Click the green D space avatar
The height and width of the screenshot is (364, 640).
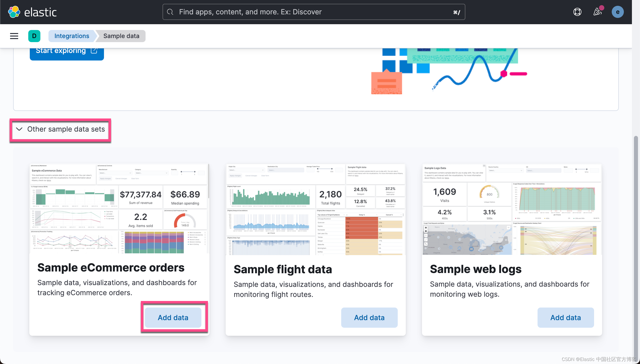(x=34, y=36)
